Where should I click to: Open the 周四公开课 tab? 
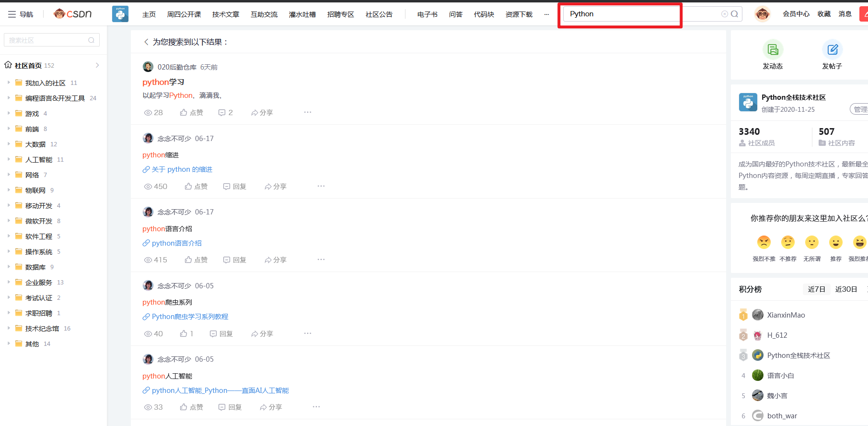pos(184,14)
